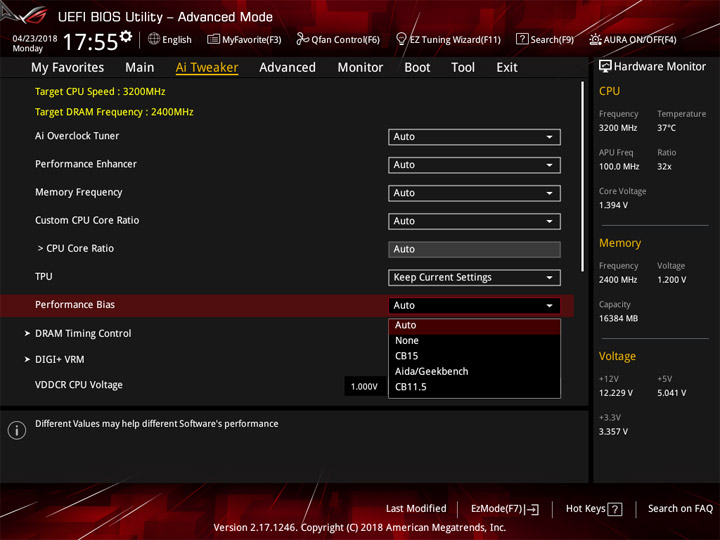The height and width of the screenshot is (540, 720).
Task: Choose the Aida/Geekbench option
Action: [474, 371]
